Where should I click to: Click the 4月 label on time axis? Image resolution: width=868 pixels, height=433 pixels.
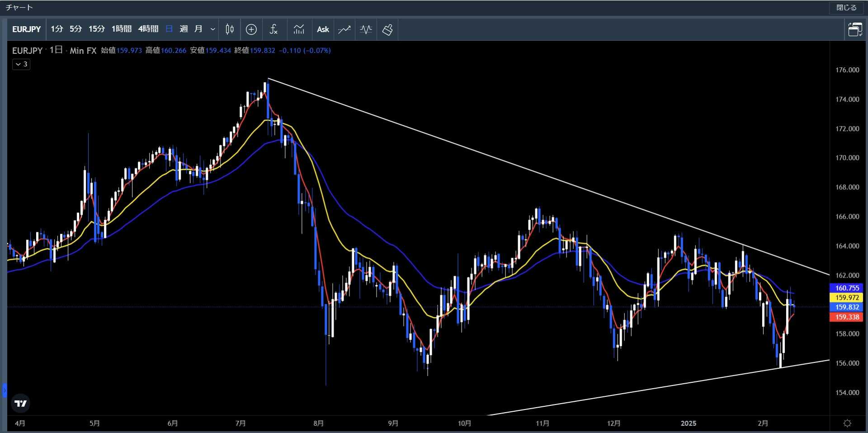click(20, 424)
